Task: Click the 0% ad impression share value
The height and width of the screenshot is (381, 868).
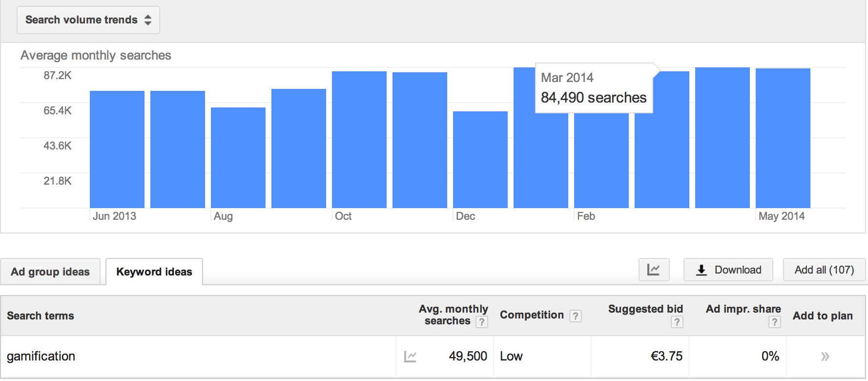Action: (770, 356)
